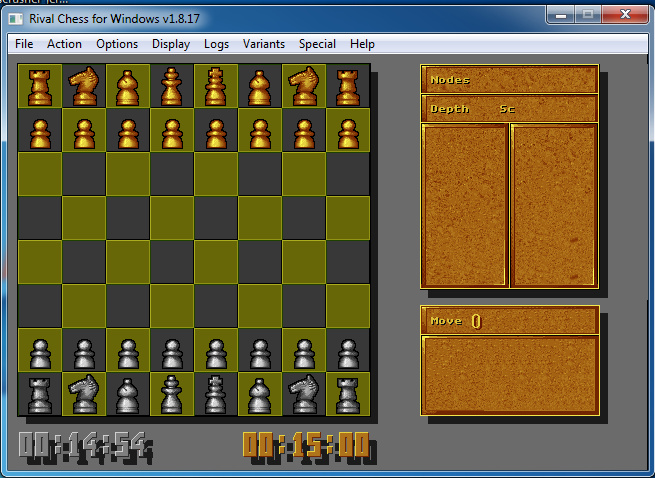
Task: Click the gold knight on b8
Action: tap(84, 86)
